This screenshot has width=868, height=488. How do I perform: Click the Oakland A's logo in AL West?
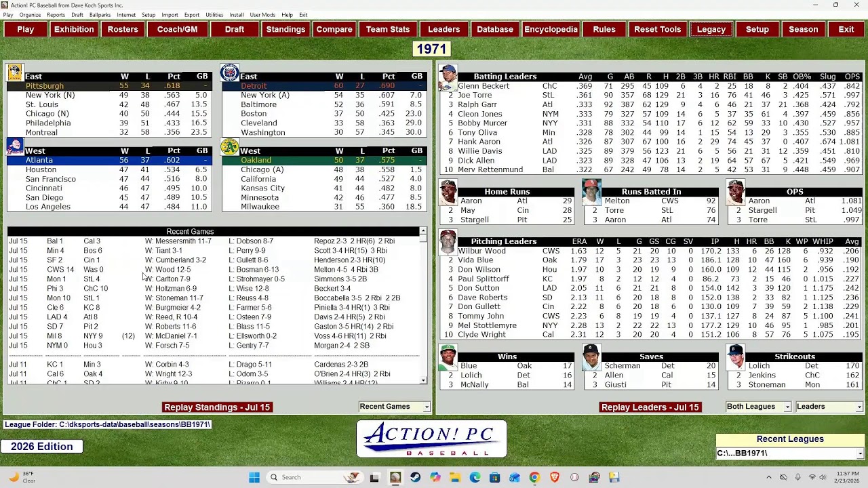(x=230, y=146)
